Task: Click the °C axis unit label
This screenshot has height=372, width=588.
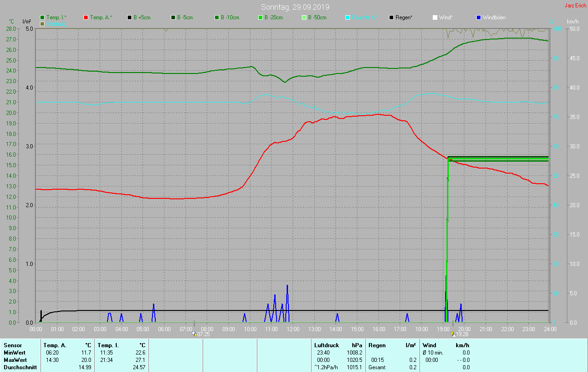Action: click(12, 22)
